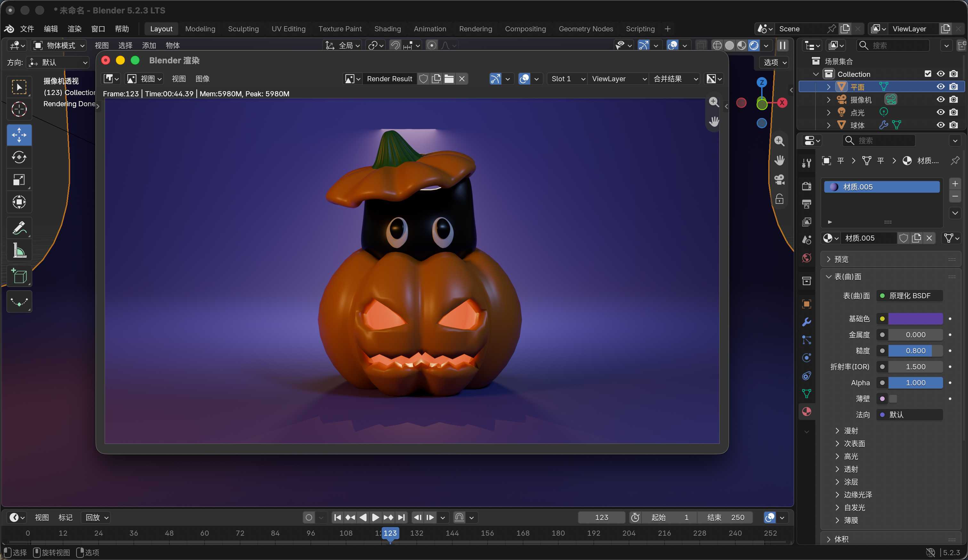The width and height of the screenshot is (968, 560).
Task: Select the Annotate pencil tool
Action: pyautogui.click(x=19, y=228)
